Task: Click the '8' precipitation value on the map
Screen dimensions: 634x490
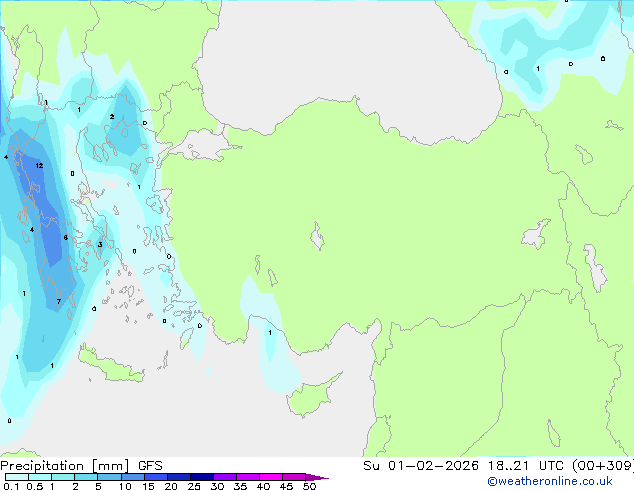Action: pos(66,238)
